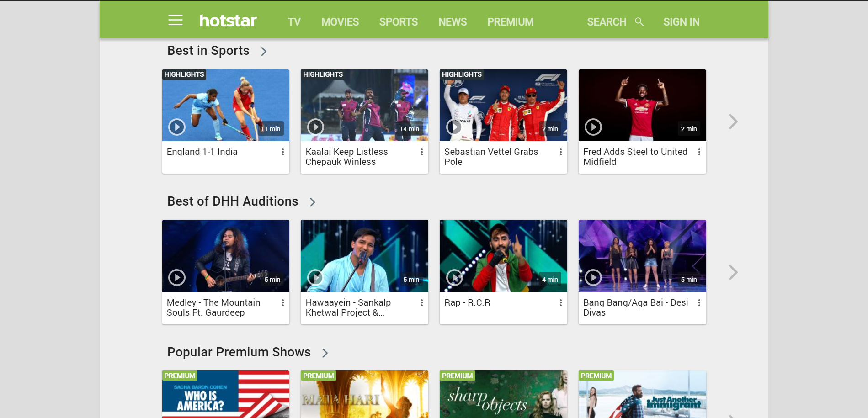Expand the Best of DHH Auditions arrow
This screenshot has height=418, width=868.
313,202
